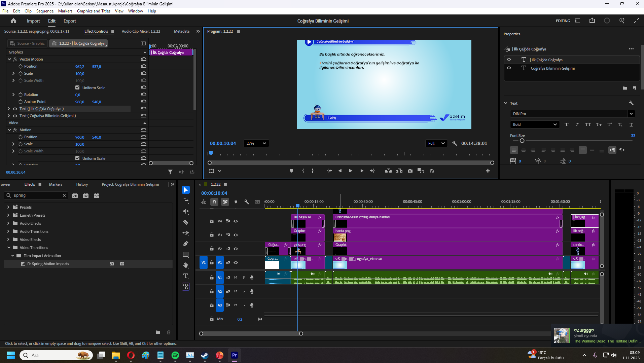Collapse the Video Transitions folder

click(x=9, y=248)
